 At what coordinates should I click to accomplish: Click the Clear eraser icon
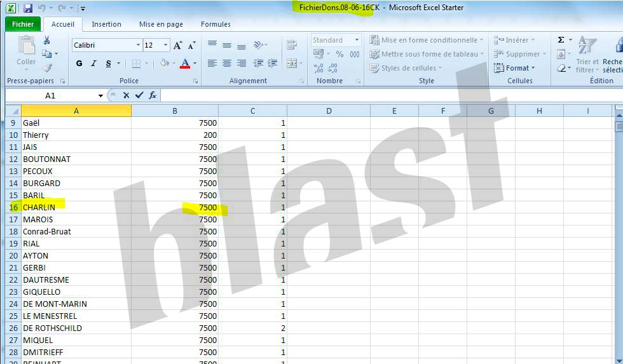pos(561,68)
